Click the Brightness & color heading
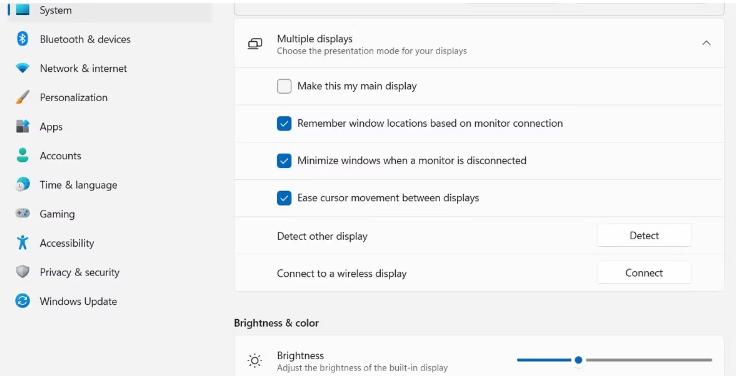 pos(276,323)
